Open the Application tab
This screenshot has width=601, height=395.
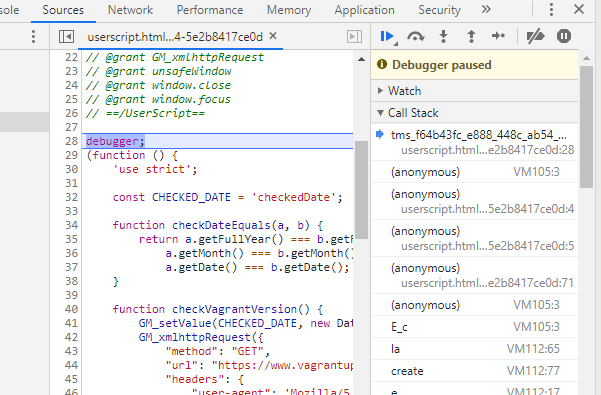coord(365,10)
